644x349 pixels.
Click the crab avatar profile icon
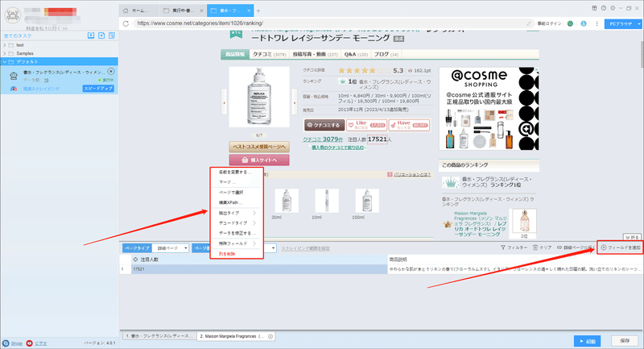click(x=13, y=15)
